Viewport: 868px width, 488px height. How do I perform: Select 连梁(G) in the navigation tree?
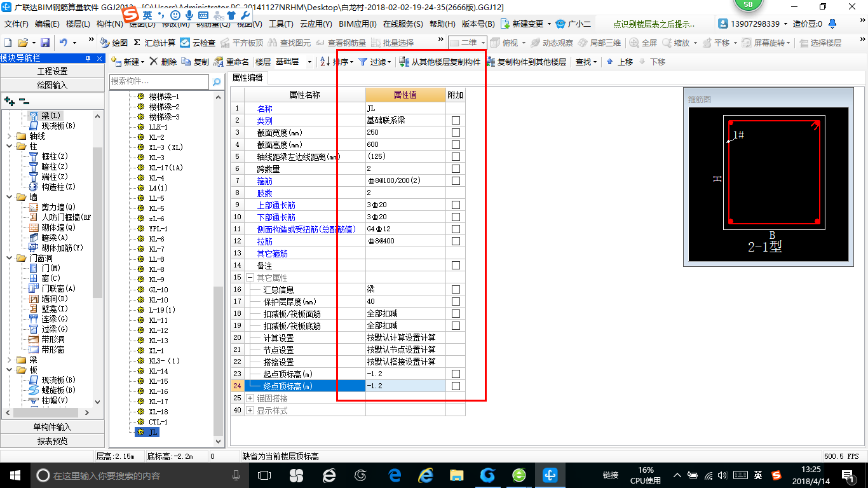coord(48,319)
